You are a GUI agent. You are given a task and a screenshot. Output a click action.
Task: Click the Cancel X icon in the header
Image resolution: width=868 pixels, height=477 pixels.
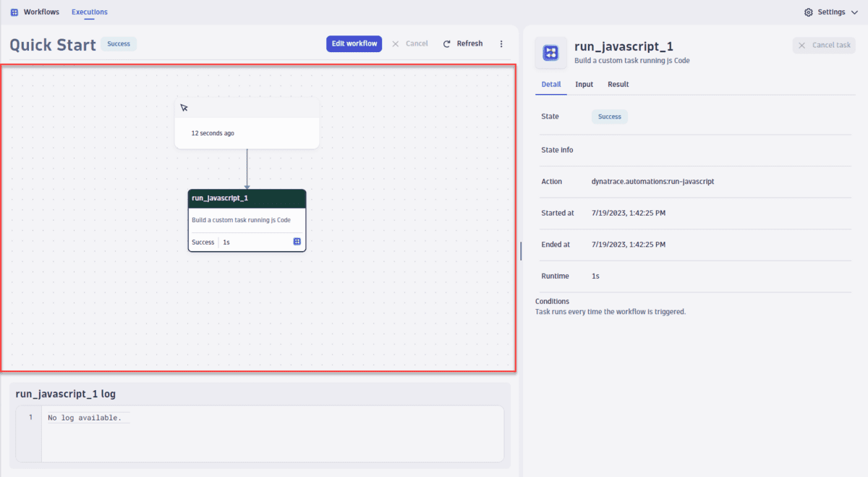[396, 43]
